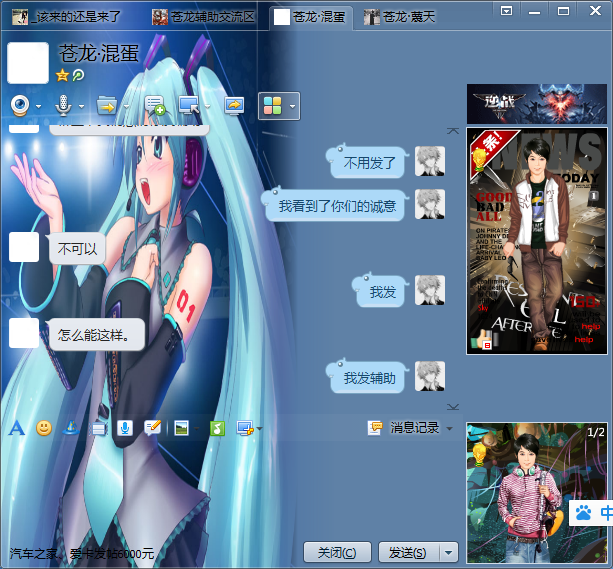The width and height of the screenshot is (613, 569).
Task: Click the remote desktop monitor icon
Action: [x=189, y=106]
